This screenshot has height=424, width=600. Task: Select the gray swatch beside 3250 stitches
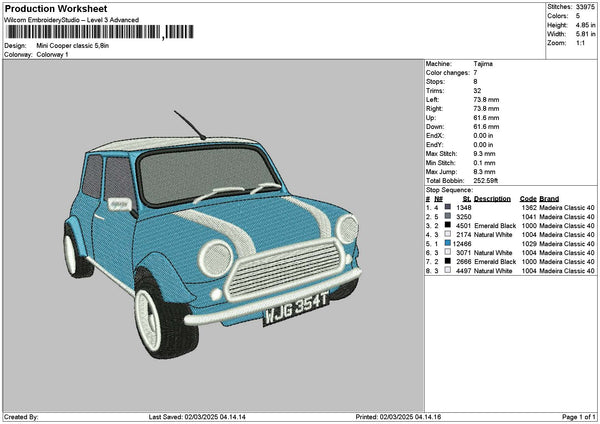tap(448, 216)
